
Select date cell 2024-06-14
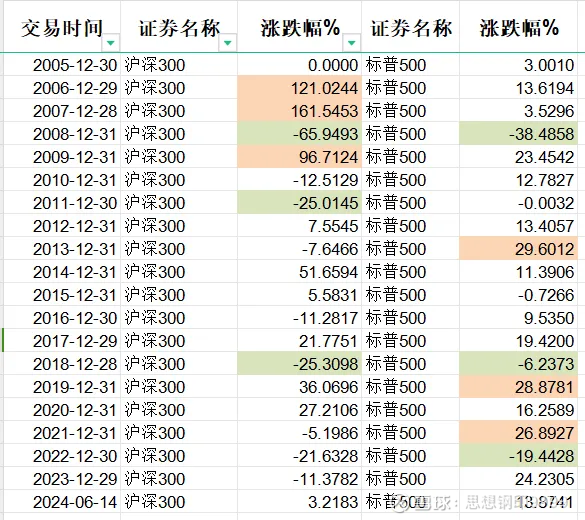(62, 502)
